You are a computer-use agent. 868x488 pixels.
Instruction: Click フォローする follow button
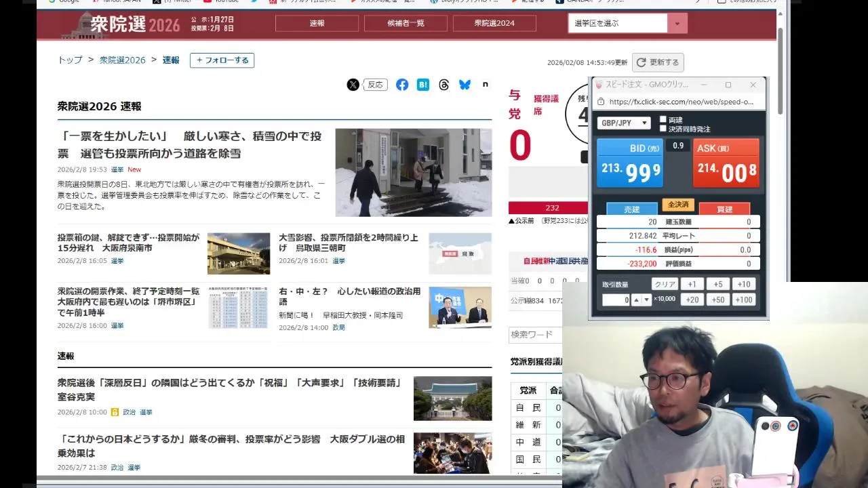(x=222, y=60)
